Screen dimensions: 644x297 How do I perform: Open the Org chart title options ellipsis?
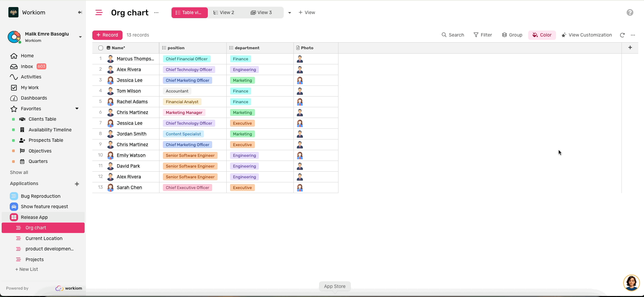tap(156, 12)
